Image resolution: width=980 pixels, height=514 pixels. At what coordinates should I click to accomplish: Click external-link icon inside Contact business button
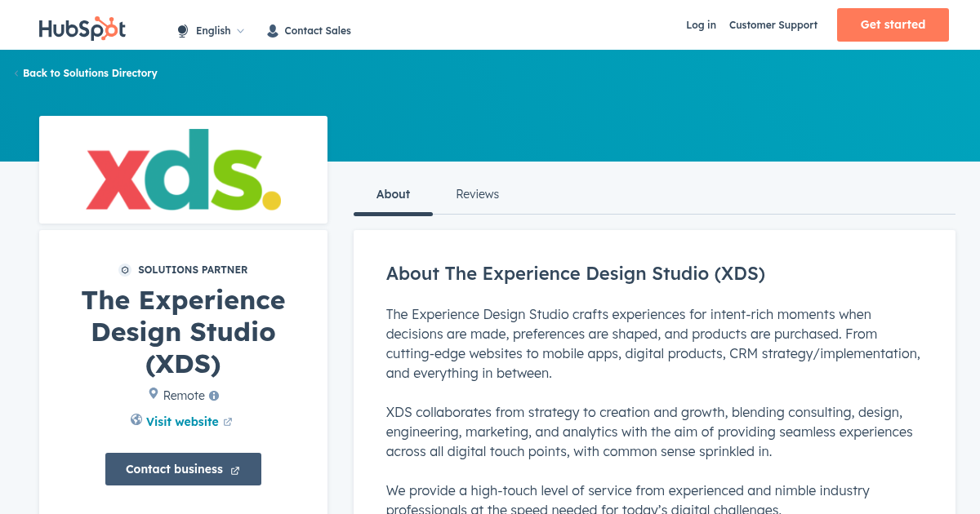click(x=235, y=471)
